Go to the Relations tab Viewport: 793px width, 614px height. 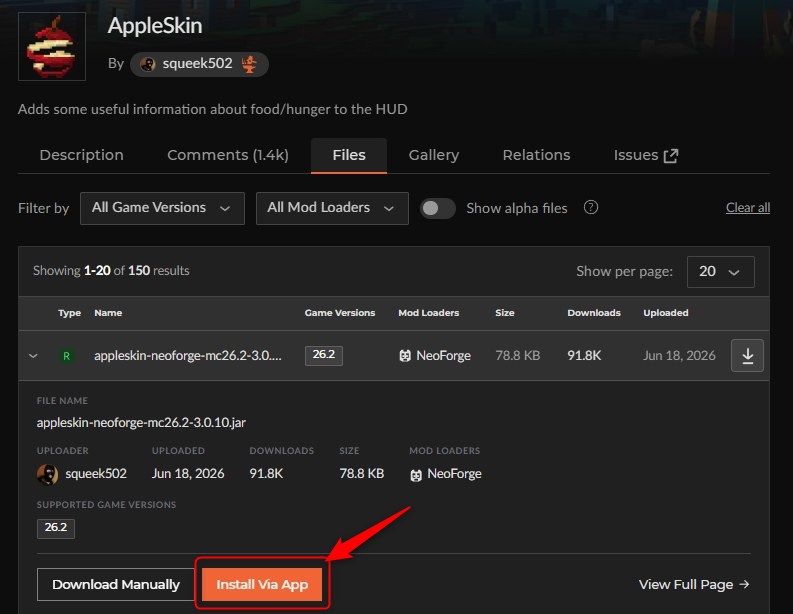pyautogui.click(x=536, y=155)
